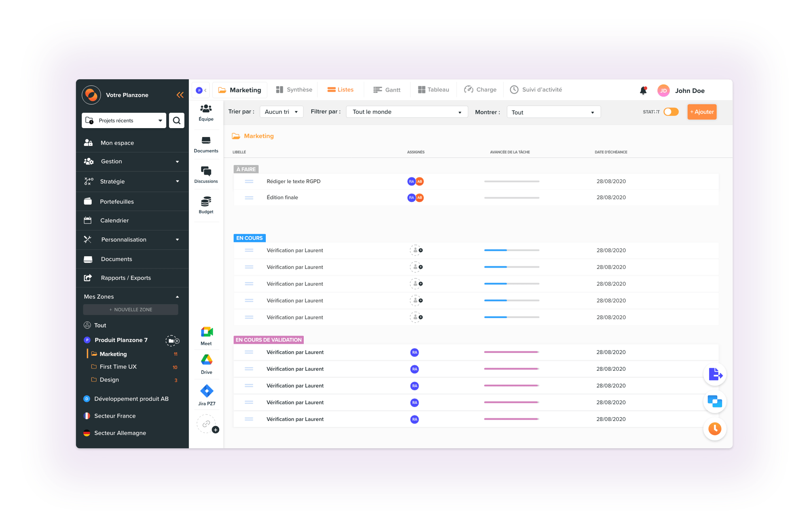Screen dimensions: 809x532
Task: Open the Montrer dropdown
Action: (x=553, y=112)
